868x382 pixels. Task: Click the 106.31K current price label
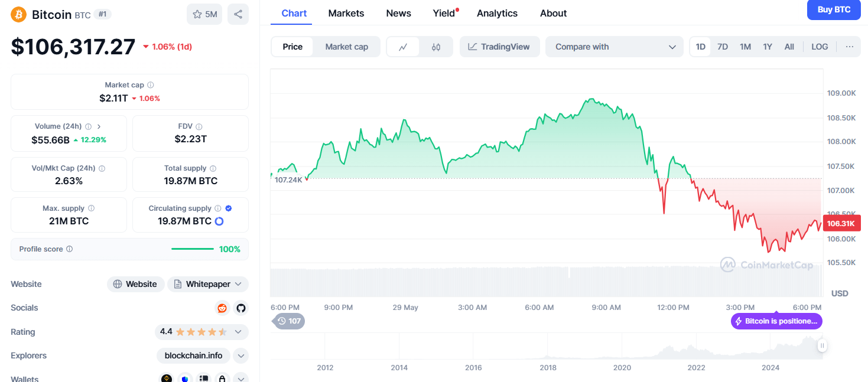(x=841, y=223)
